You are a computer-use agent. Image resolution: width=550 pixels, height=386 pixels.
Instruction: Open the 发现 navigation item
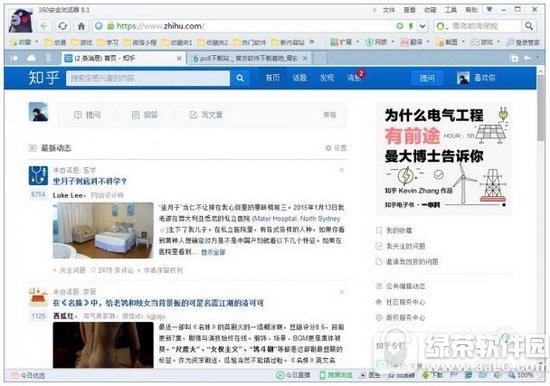click(327, 78)
